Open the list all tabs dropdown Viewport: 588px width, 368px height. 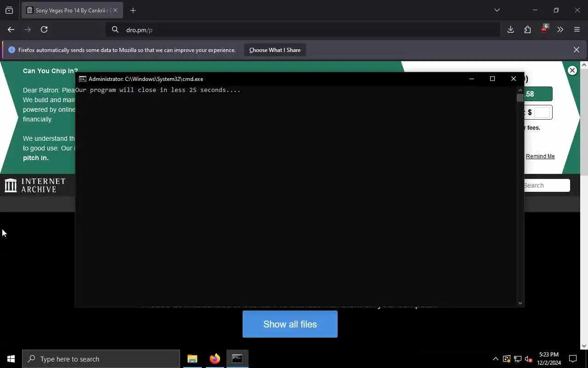click(x=497, y=10)
